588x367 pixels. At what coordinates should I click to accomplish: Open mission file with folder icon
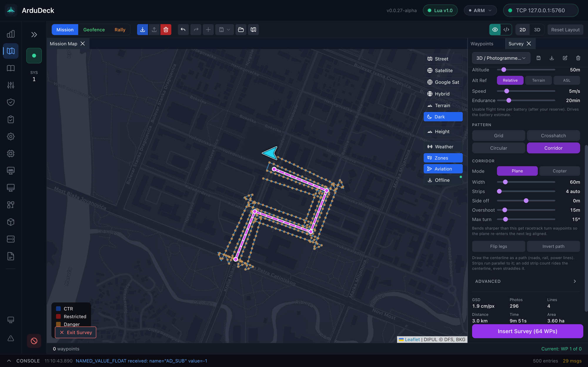[x=241, y=30]
